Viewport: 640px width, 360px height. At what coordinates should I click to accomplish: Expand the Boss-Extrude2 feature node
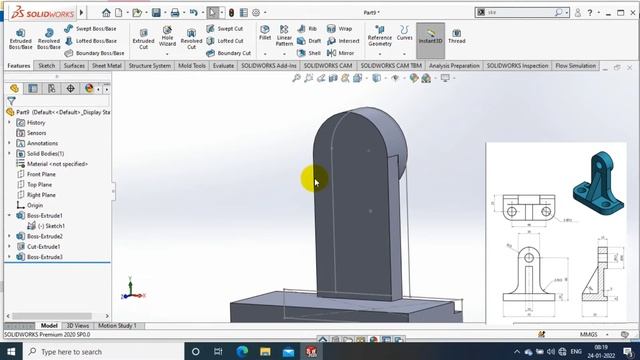9,236
